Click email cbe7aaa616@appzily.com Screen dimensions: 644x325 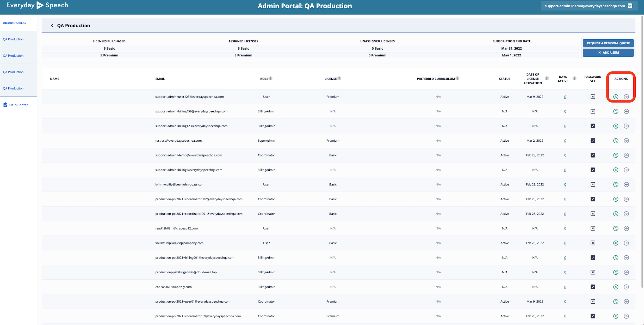click(x=174, y=287)
